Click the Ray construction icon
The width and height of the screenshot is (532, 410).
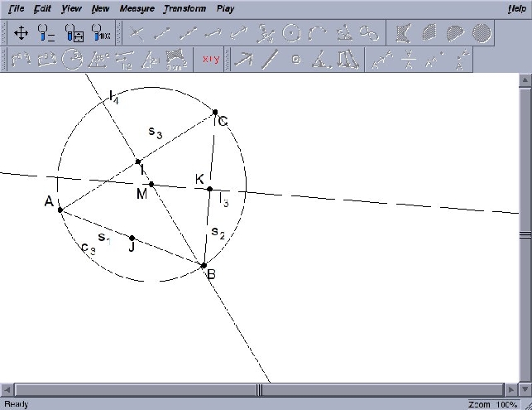coord(213,34)
